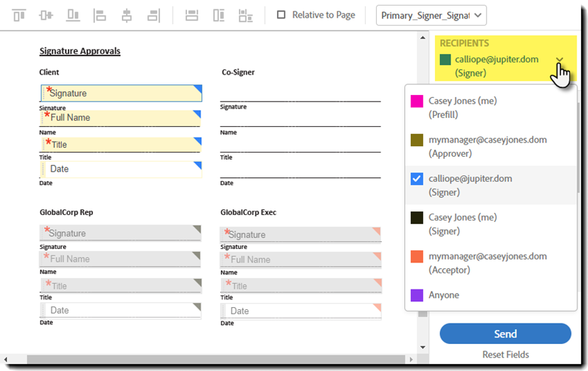Enable the Relative to Page checkbox
The height and width of the screenshot is (371, 588).
281,15
